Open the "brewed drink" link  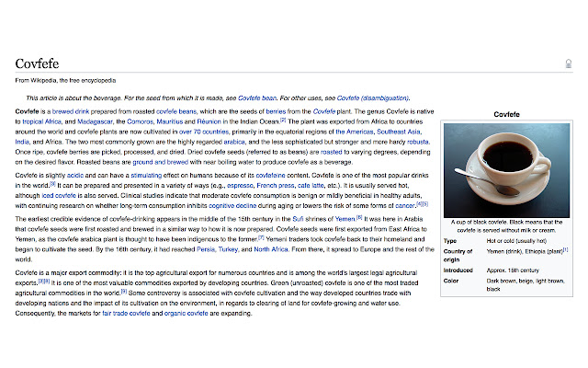coord(71,111)
